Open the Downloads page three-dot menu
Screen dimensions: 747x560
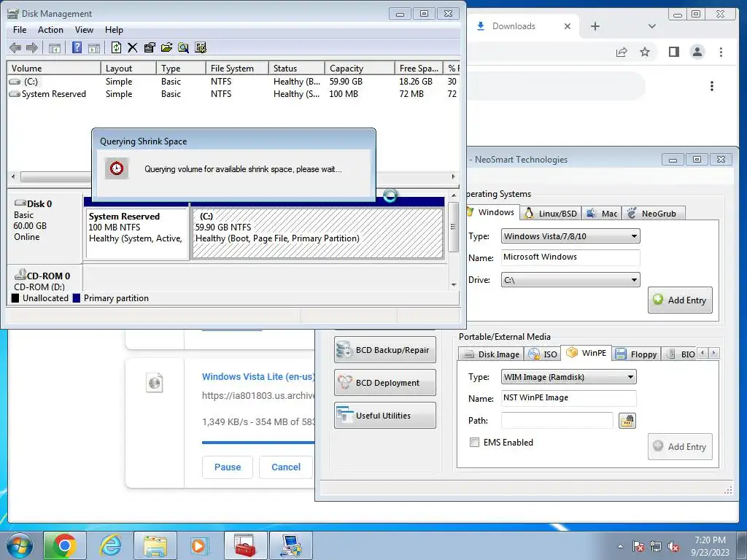[x=712, y=86]
